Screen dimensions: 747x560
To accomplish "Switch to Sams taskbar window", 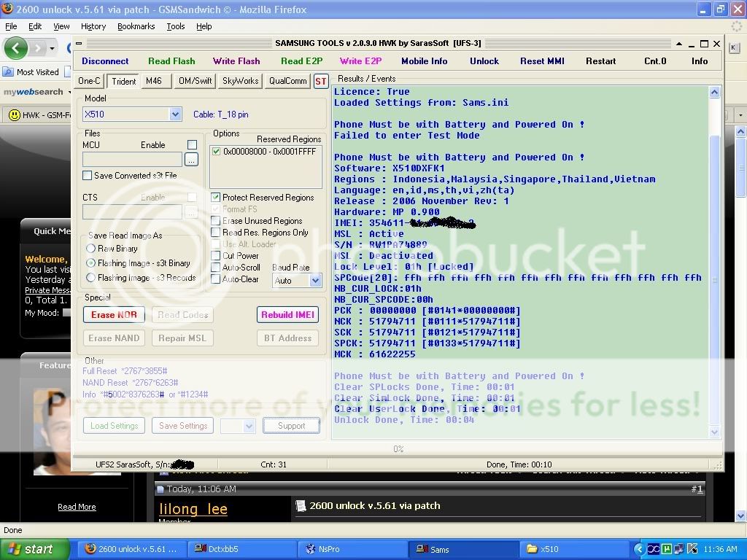I will coord(463,549).
